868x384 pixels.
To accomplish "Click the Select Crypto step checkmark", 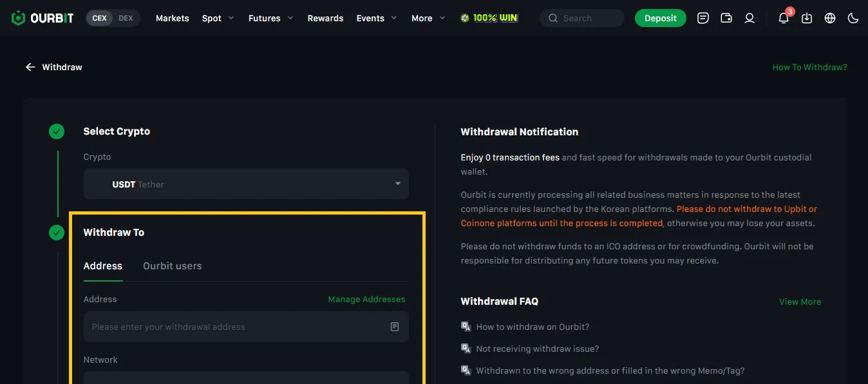I will 57,131.
